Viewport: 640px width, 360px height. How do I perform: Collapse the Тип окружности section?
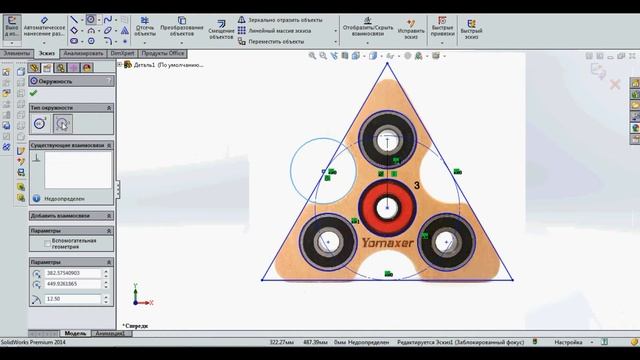coord(109,108)
